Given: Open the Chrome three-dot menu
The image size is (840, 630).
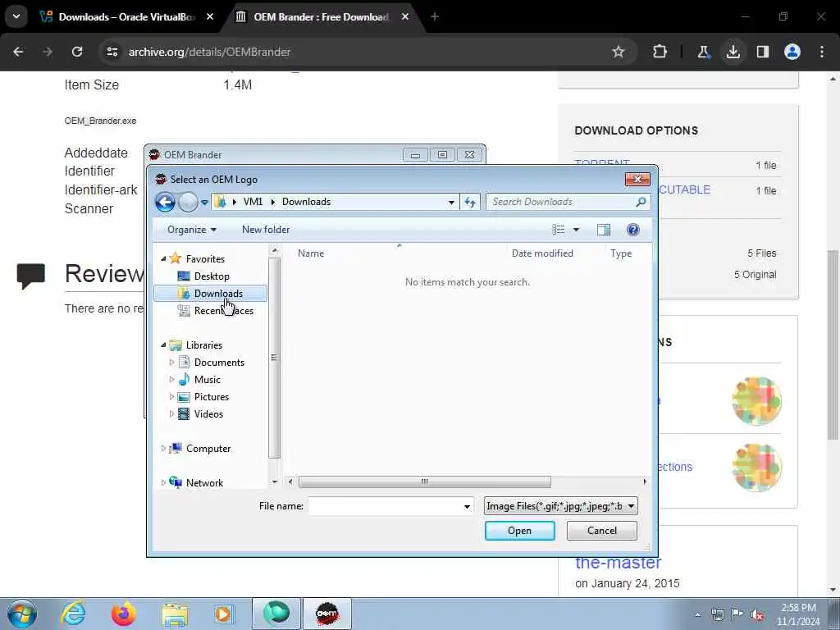Looking at the screenshot, I should point(822,52).
